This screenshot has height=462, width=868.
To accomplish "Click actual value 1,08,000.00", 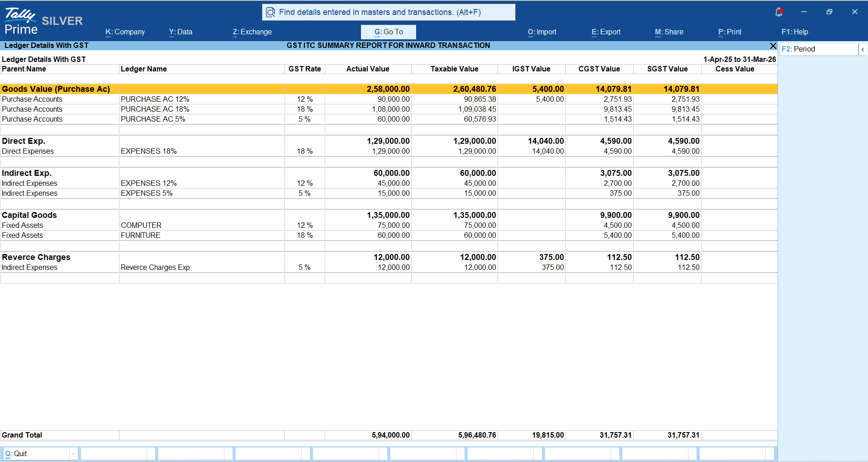I will tap(391, 109).
